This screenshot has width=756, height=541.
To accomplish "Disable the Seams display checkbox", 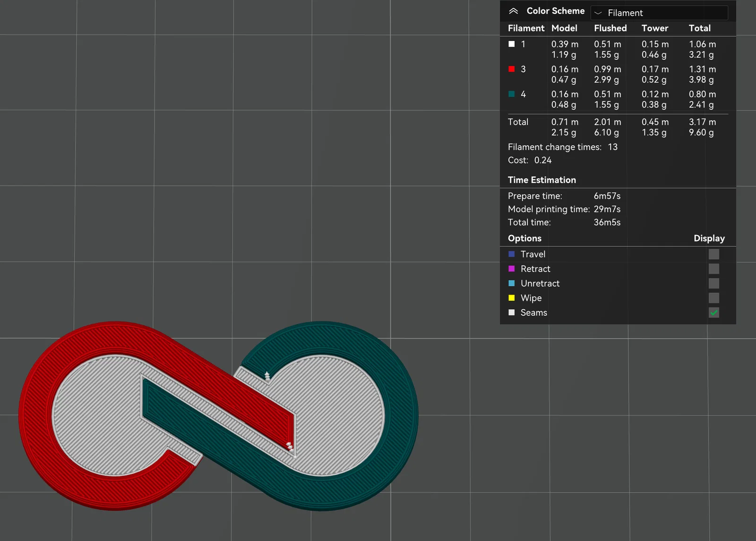I will tap(714, 313).
